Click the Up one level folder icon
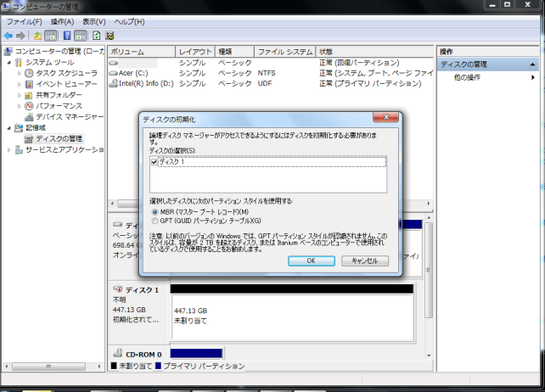Screen dimensions: 545x392 coord(37,36)
